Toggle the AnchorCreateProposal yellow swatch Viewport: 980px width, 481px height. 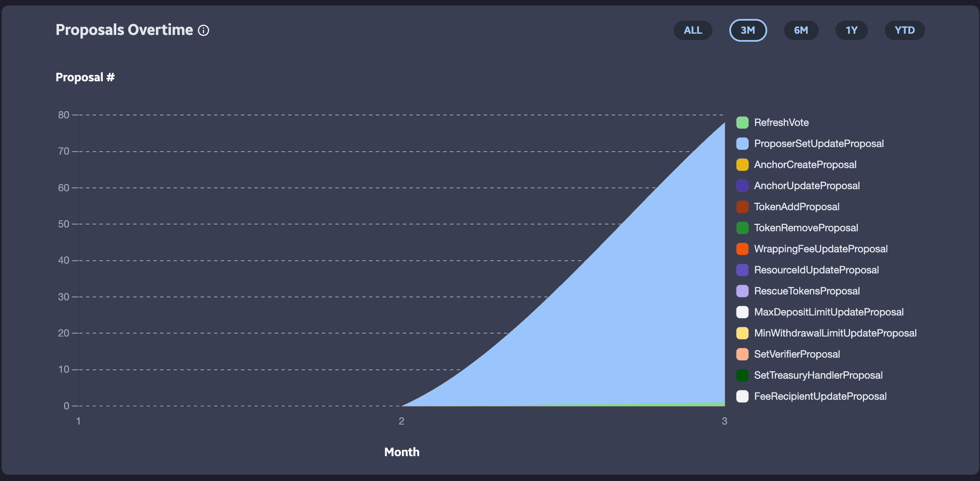[x=742, y=165]
